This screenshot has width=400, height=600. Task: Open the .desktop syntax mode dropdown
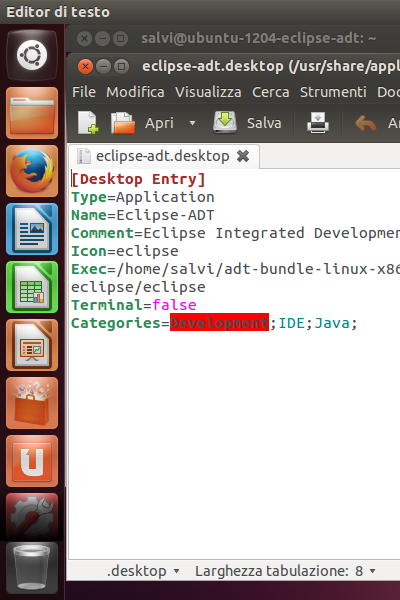(x=143, y=571)
